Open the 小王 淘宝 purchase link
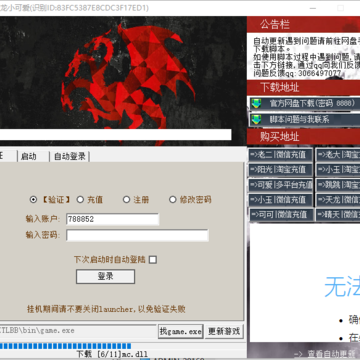This screenshot has height=360, width=360. [338, 169]
